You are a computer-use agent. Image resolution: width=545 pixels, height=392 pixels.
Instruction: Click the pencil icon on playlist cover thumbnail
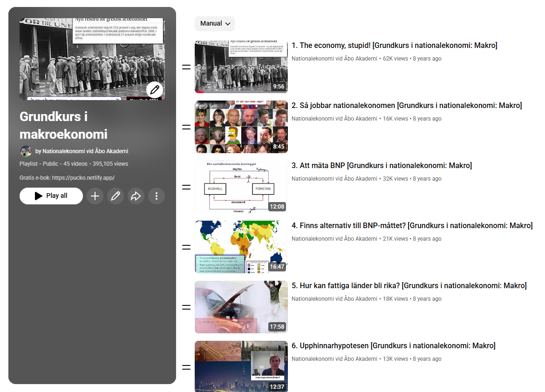click(155, 89)
